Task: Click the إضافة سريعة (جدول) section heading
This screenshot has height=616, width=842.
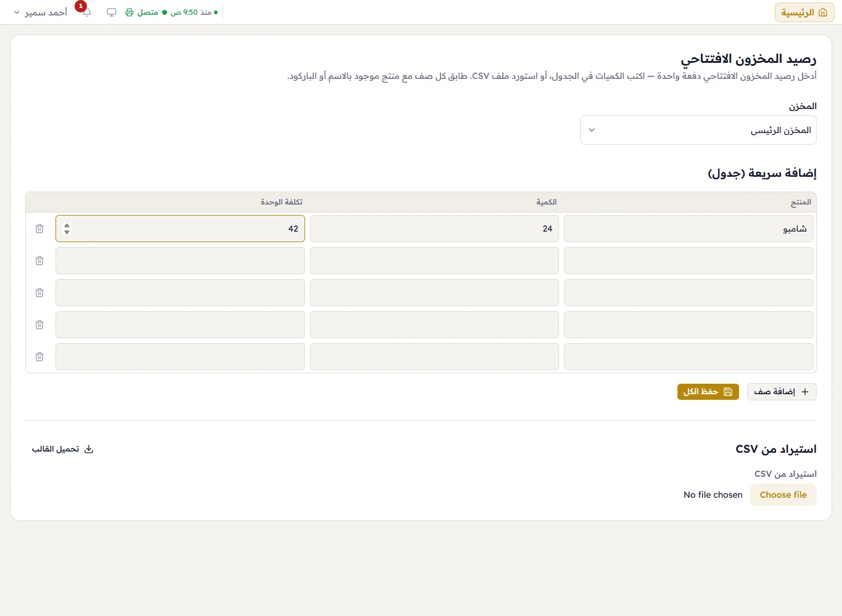Action: coord(762,173)
